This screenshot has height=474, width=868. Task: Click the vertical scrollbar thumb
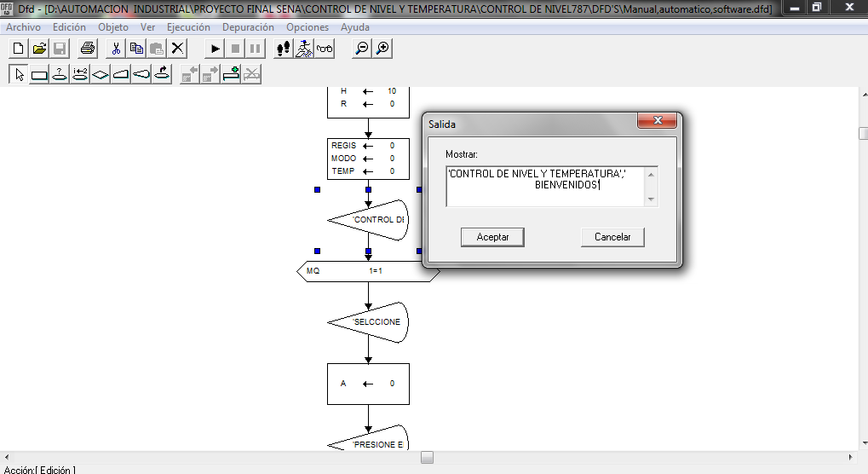(x=863, y=134)
